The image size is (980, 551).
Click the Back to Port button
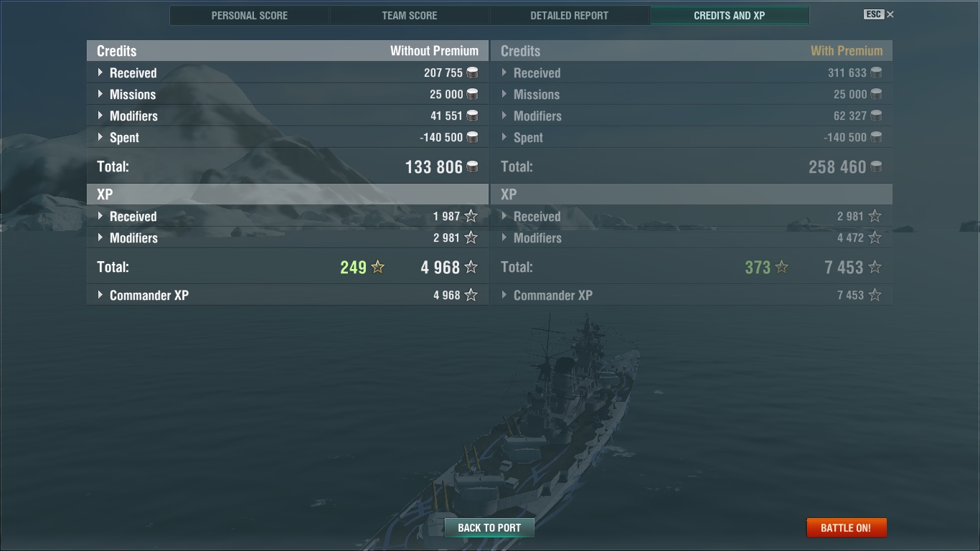coord(489,527)
